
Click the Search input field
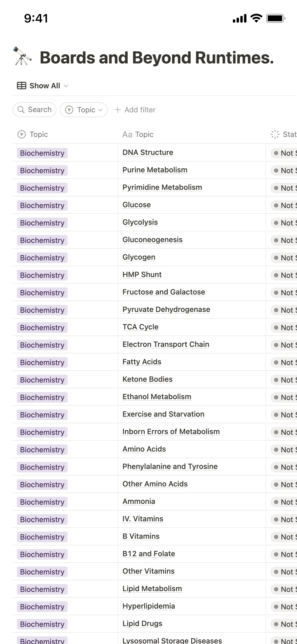[x=40, y=110]
